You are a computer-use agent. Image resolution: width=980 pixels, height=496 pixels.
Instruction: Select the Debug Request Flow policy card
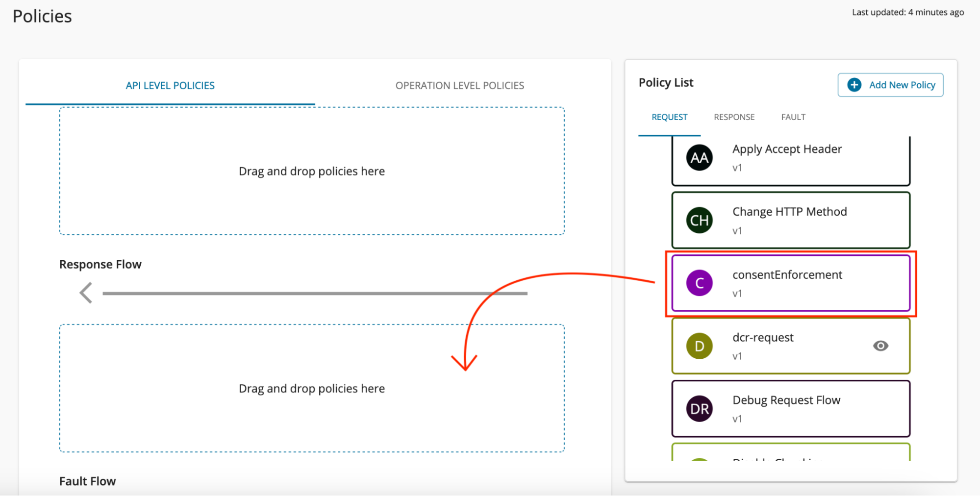click(791, 409)
